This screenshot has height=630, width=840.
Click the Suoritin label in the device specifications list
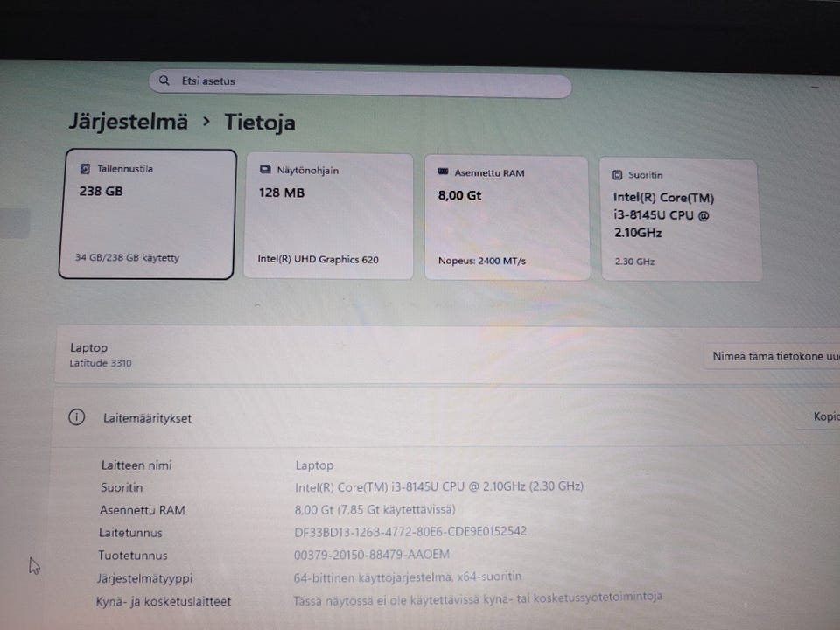[x=122, y=487]
